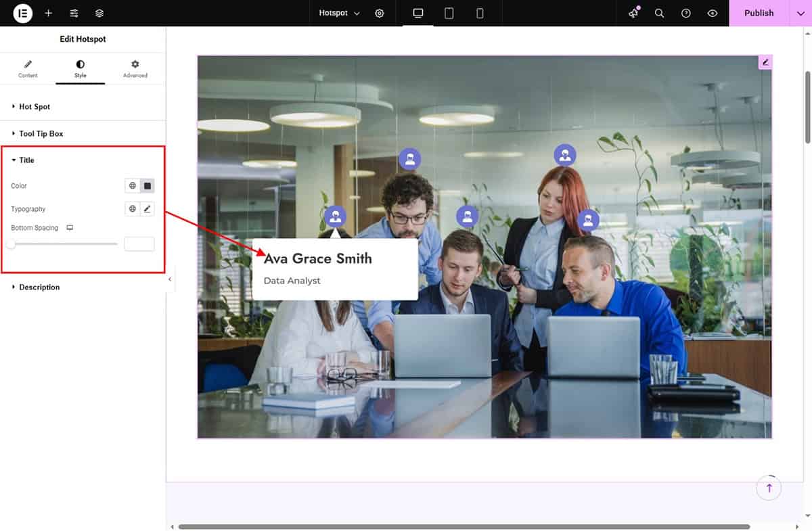Open Site Settings sliders icon

(74, 13)
